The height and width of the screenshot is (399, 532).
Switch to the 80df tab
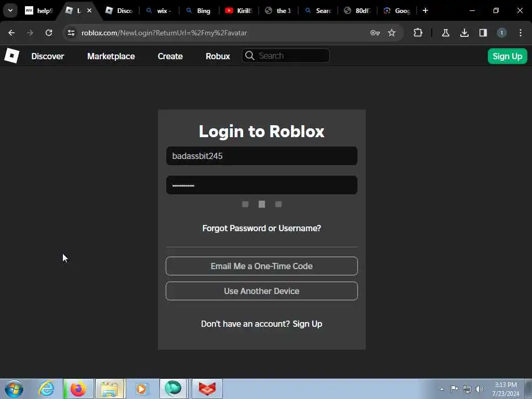pyautogui.click(x=357, y=10)
